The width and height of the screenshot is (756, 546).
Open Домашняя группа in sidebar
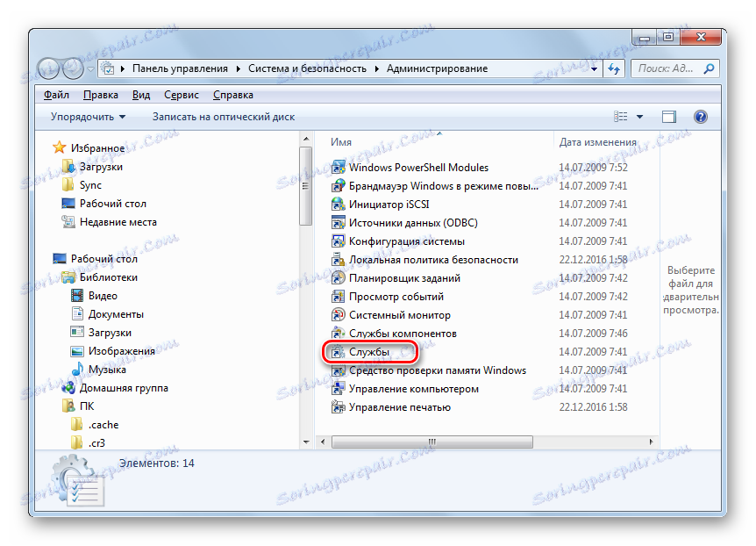[x=115, y=388]
